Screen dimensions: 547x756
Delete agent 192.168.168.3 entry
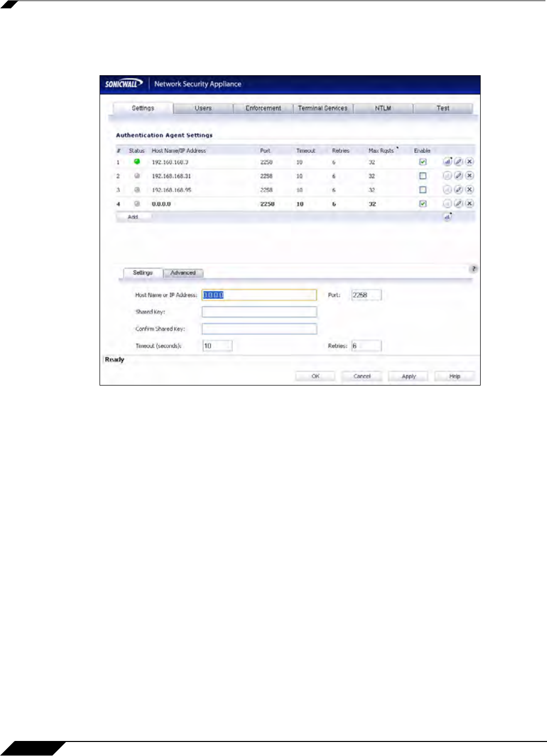(469, 162)
